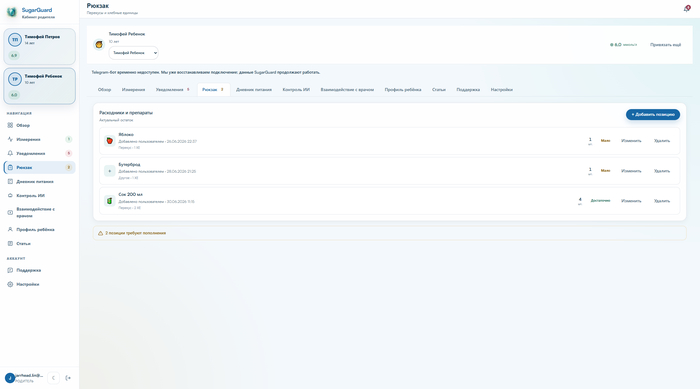
Task: Click the Поддержка chat icon in sidebar
Action: [10, 270]
